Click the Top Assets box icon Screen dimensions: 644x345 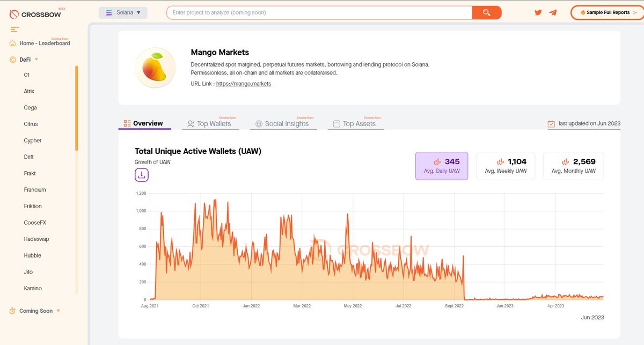click(x=336, y=124)
